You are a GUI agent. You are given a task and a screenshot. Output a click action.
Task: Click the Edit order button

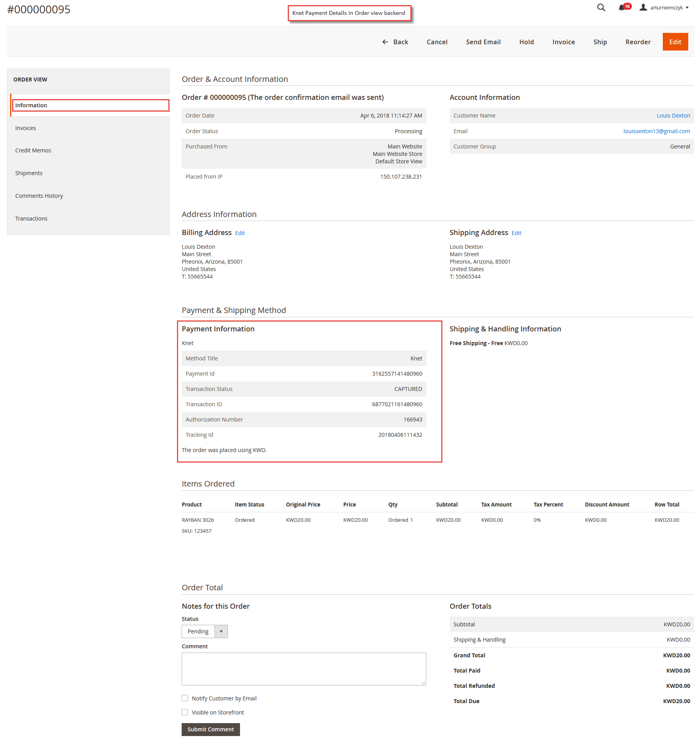click(675, 42)
